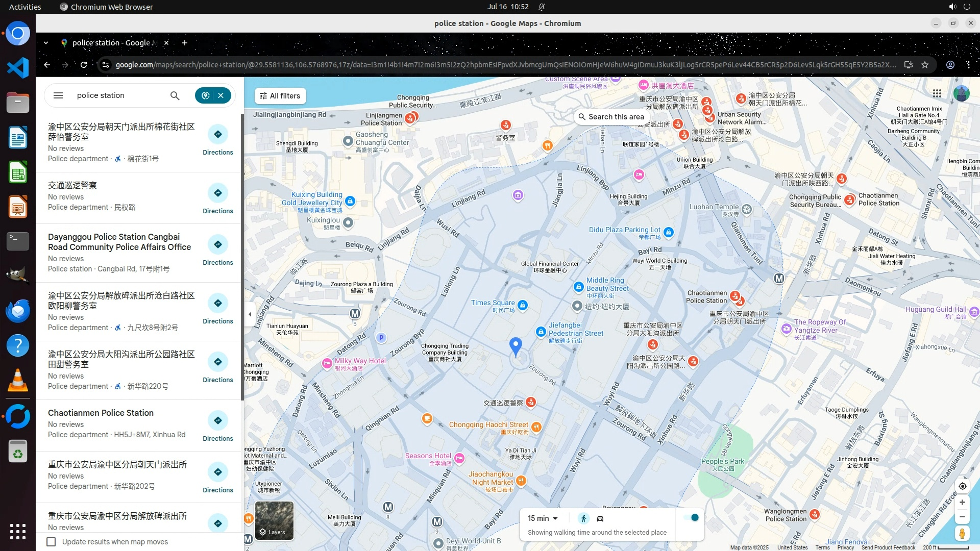This screenshot has width=980, height=551.
Task: Click the Search this area button
Action: pos(611,117)
